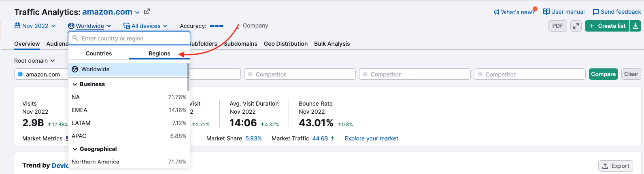Click the expand fullscreen icon button
This screenshot has height=174, width=644.
pos(576,26)
